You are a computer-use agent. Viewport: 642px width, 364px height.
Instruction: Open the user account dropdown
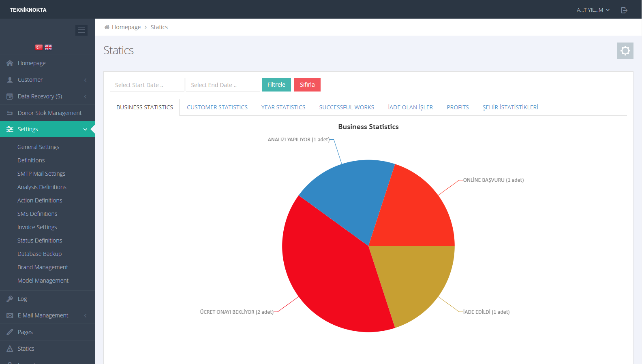[593, 10]
